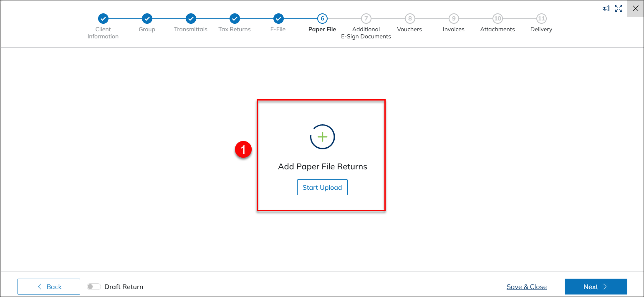Click the green plus circle icon
This screenshot has height=297, width=644.
[x=322, y=137]
